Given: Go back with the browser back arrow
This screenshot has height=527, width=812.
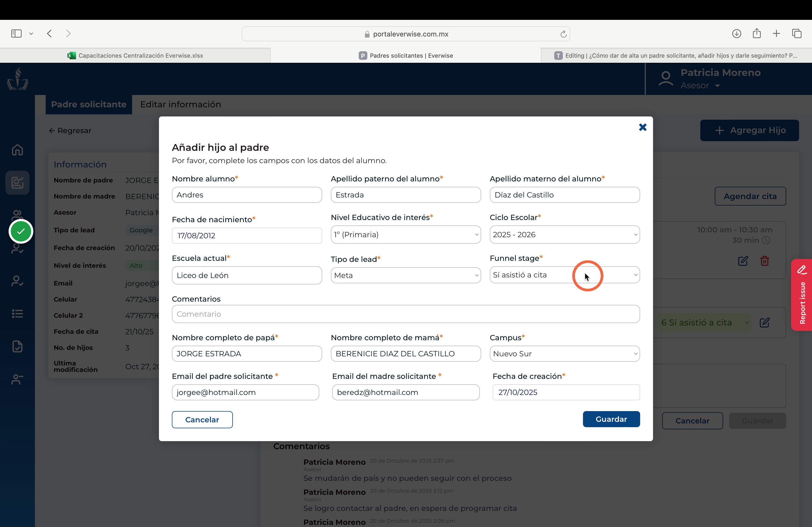Looking at the screenshot, I should pos(49,33).
